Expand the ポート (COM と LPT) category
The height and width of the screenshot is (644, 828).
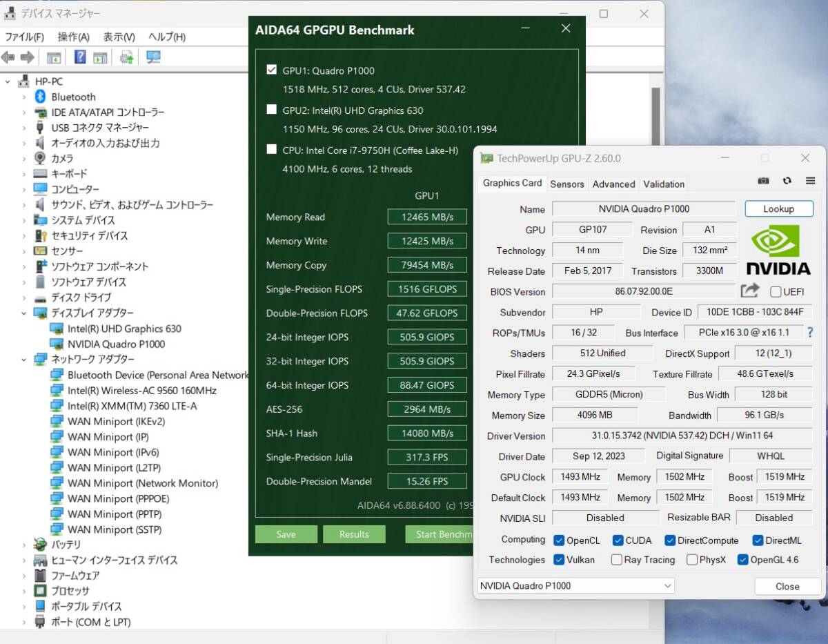24,622
